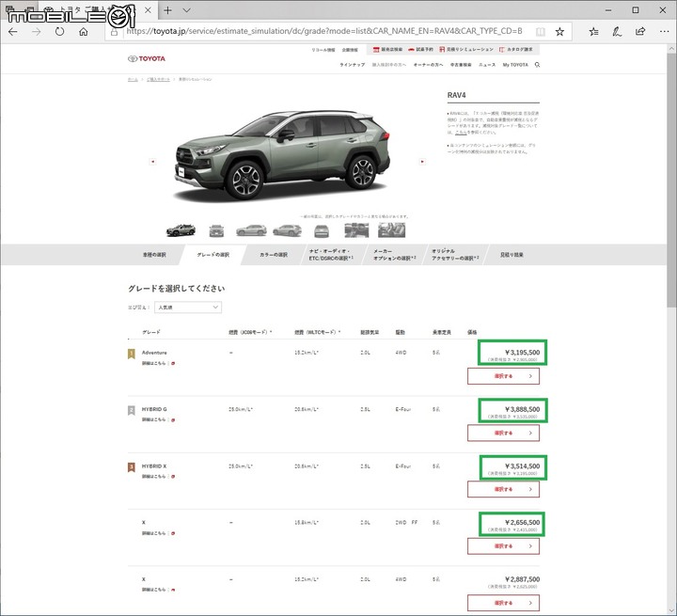677x616 pixels.
Task: Show next car image with right arrow
Action: click(x=422, y=162)
